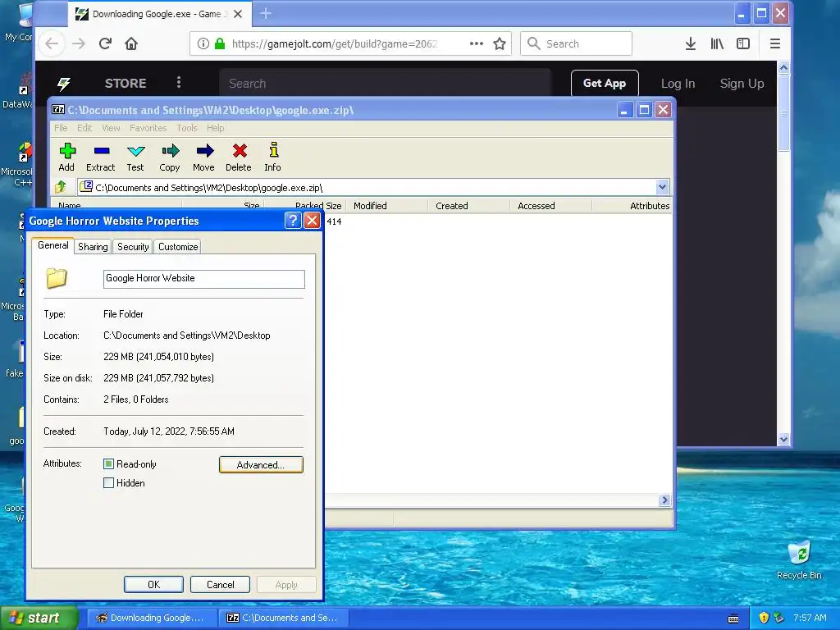
Task: Open the View menu in 7-Zip
Action: tap(111, 128)
